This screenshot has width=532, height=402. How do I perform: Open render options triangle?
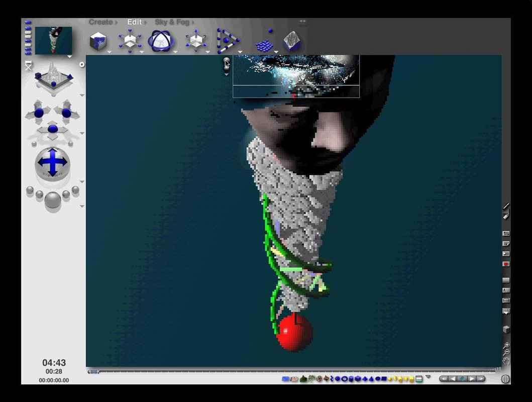point(82,206)
